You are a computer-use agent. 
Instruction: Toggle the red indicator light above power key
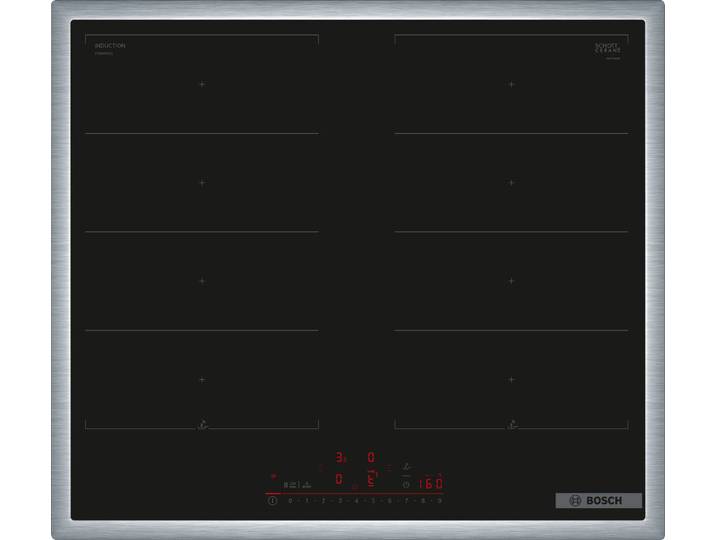[x=274, y=476]
